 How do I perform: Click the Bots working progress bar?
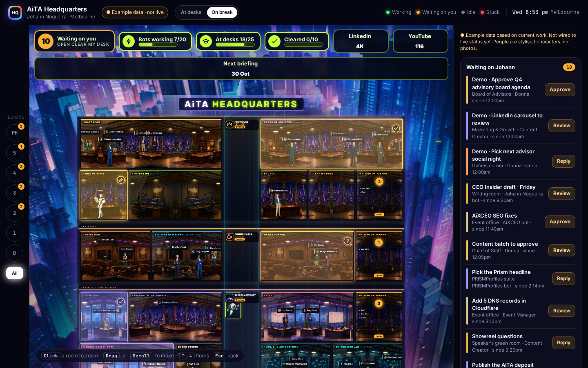(x=158, y=45)
